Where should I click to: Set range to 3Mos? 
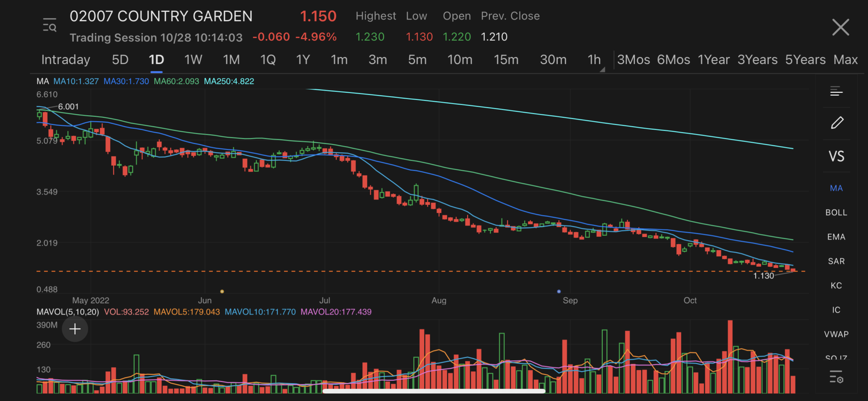634,60
